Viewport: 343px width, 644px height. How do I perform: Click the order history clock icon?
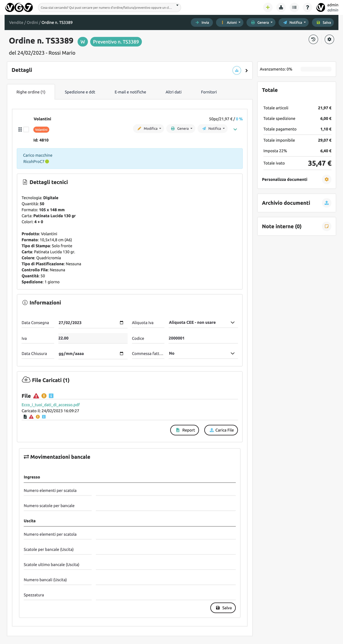(313, 39)
